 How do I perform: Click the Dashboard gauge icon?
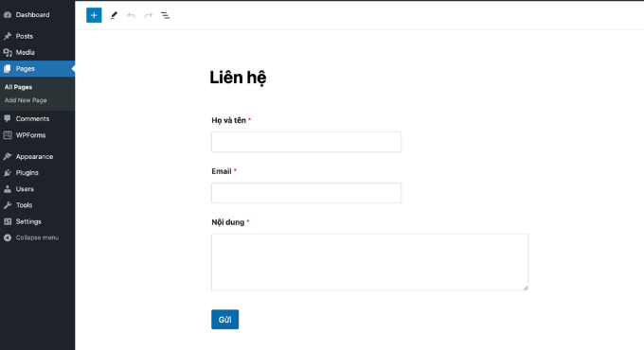point(8,15)
